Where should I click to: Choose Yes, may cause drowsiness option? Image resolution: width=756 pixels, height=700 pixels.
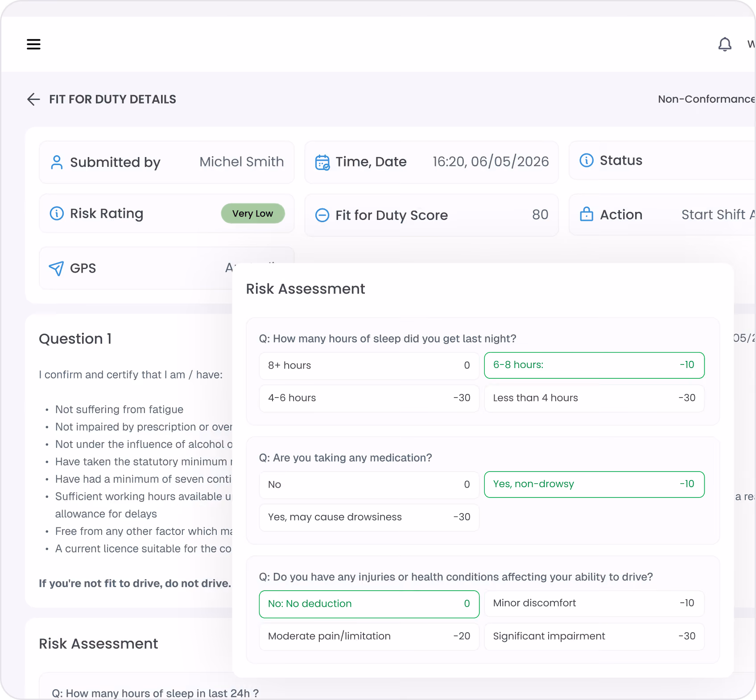[369, 518]
